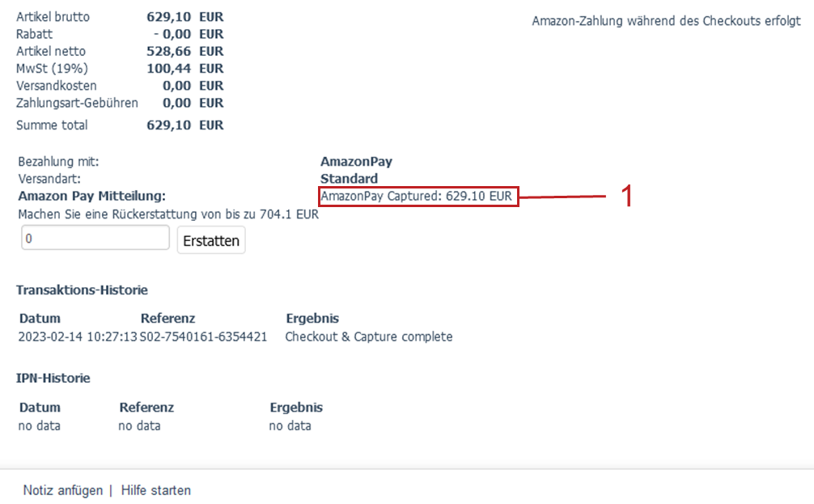Image resolution: width=814 pixels, height=504 pixels.
Task: Click the Checkout & Capture complete result
Action: coord(369,337)
